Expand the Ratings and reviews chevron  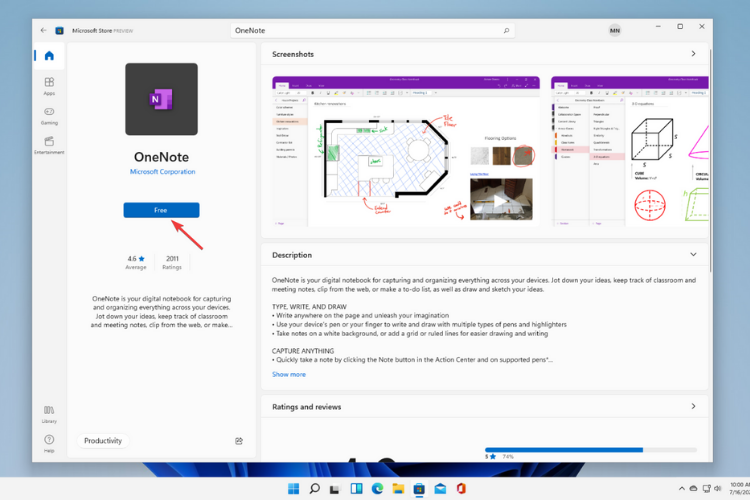point(693,406)
